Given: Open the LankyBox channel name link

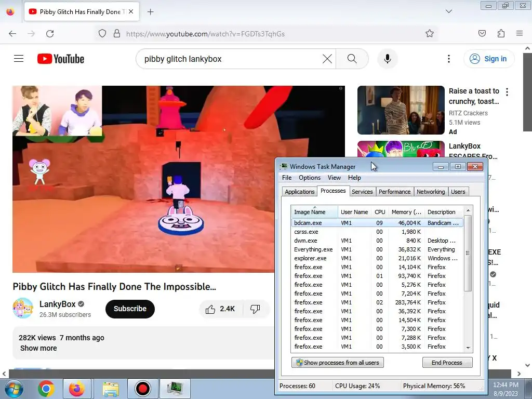Looking at the screenshot, I should pos(57,304).
